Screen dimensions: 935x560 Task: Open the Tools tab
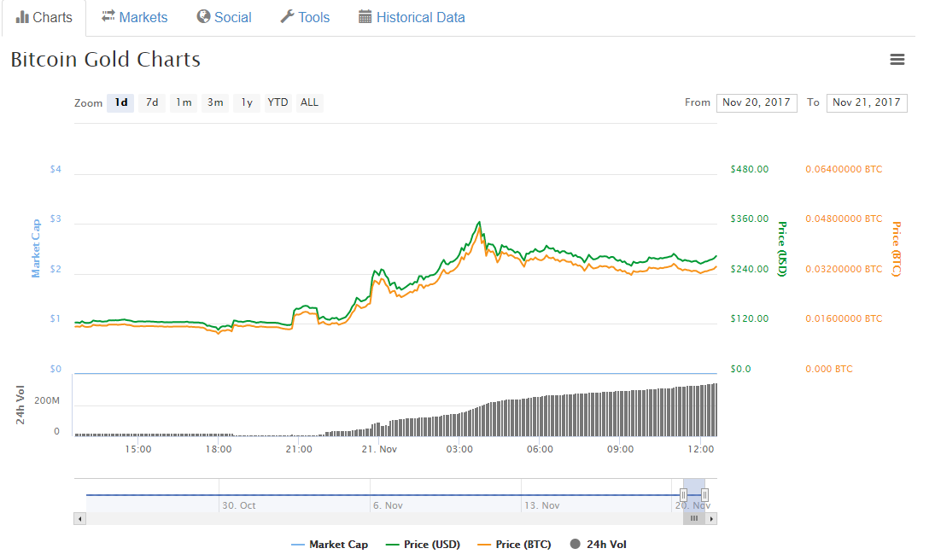click(306, 17)
